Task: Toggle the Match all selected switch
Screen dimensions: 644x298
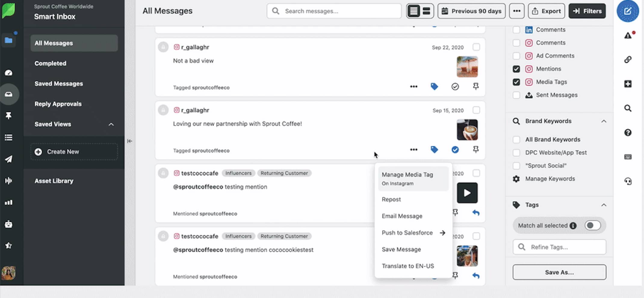Action: pyautogui.click(x=593, y=225)
